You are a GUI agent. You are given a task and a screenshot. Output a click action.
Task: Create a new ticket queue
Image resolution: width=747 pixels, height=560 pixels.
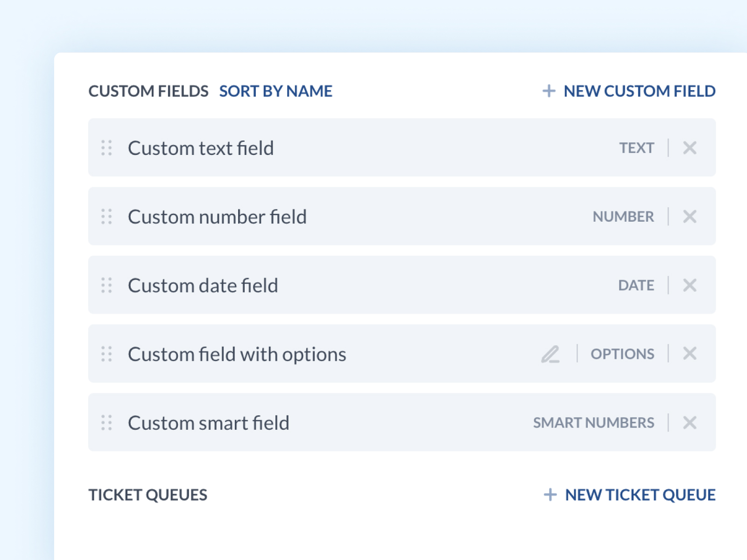640,495
